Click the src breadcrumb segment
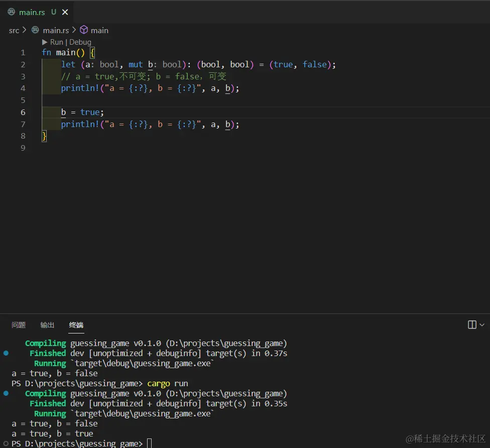The image size is (490, 448). click(14, 30)
